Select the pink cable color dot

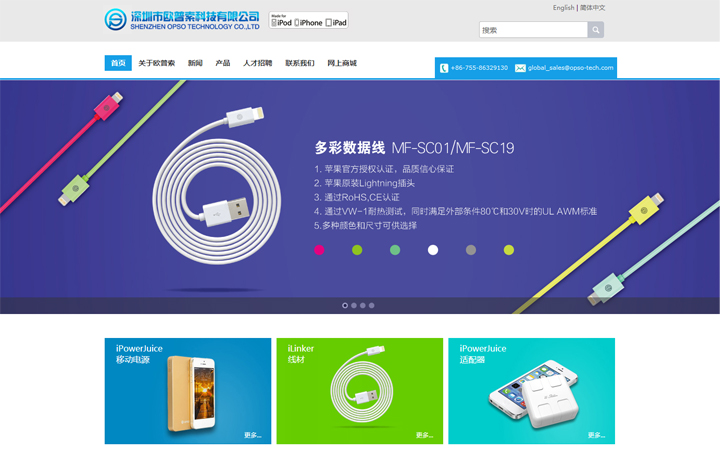pos(319,250)
